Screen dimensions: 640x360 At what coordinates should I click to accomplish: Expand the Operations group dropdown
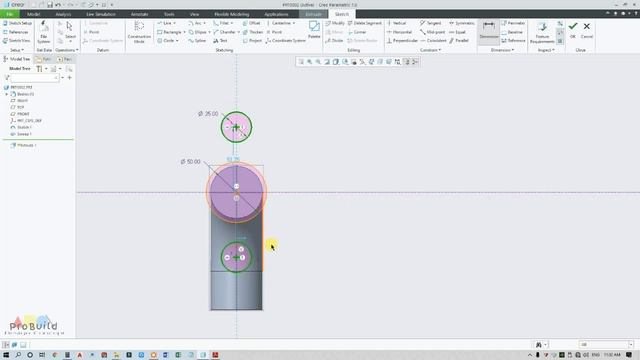[67, 50]
